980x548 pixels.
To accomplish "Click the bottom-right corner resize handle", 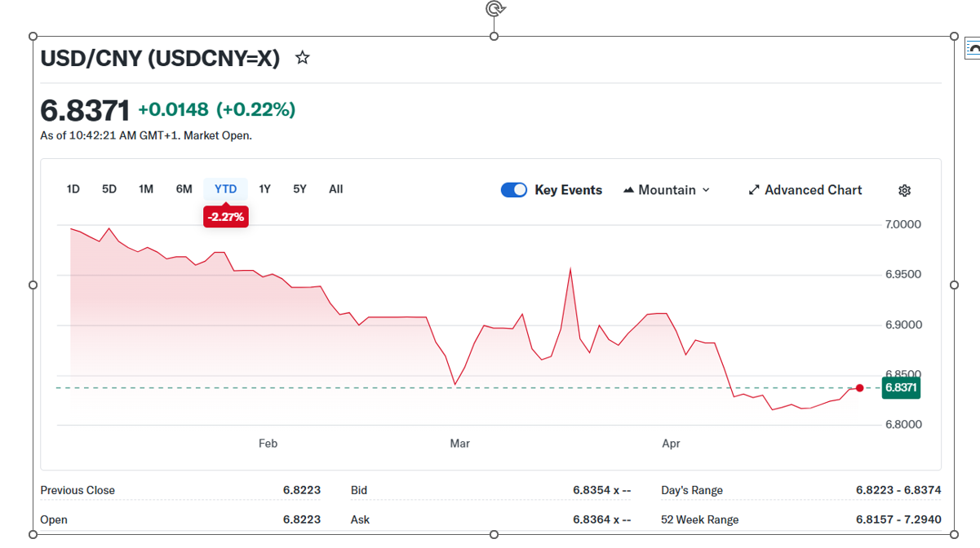I will (954, 534).
